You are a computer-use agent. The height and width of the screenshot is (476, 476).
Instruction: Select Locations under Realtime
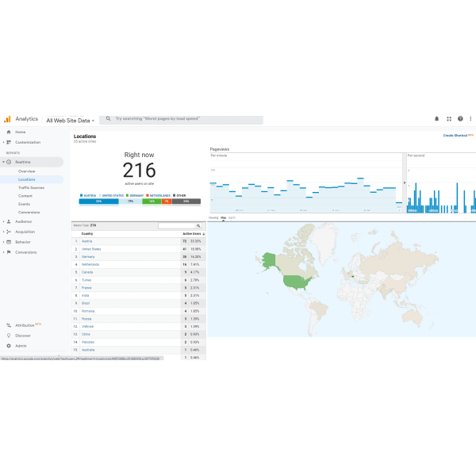click(x=27, y=179)
